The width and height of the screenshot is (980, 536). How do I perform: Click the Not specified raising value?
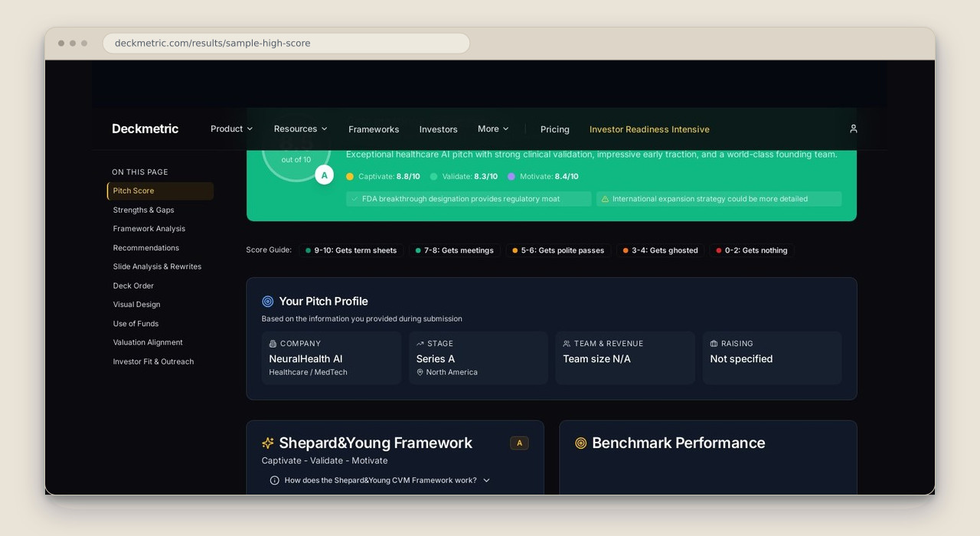pyautogui.click(x=741, y=358)
